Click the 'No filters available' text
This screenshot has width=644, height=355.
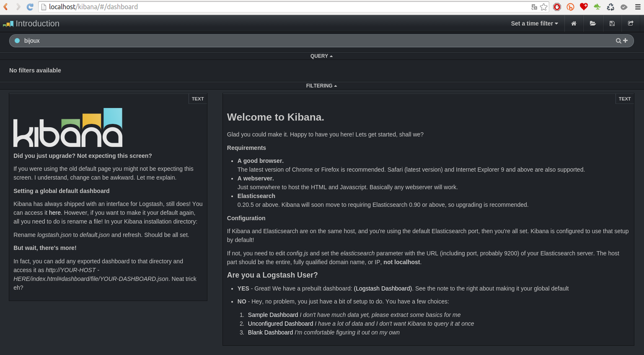pos(35,70)
